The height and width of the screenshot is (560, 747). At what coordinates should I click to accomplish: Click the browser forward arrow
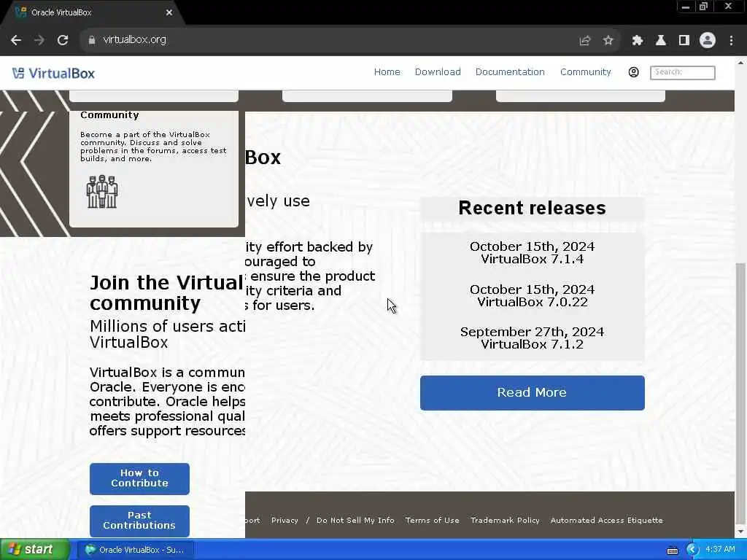pos(39,40)
